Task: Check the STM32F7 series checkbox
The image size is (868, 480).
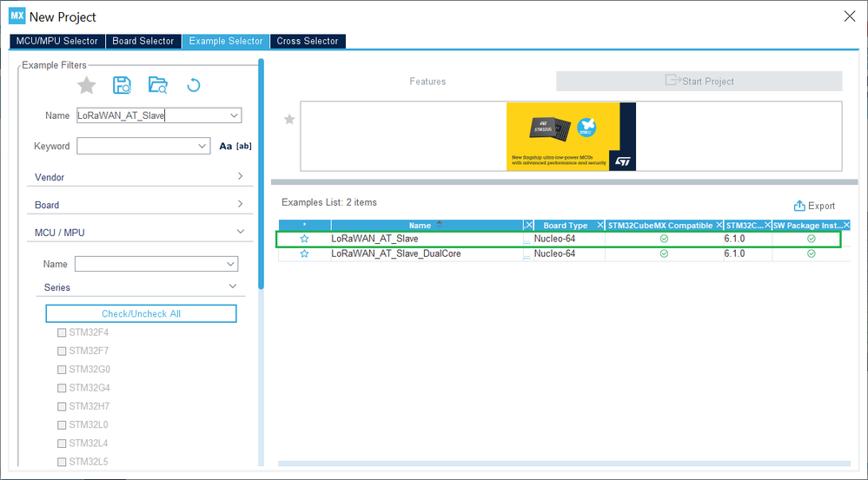Action: 62,352
